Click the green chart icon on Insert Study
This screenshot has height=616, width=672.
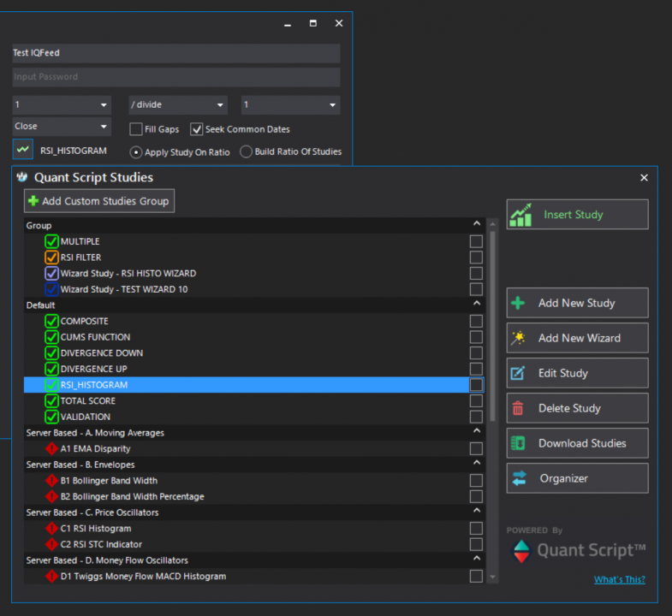520,215
